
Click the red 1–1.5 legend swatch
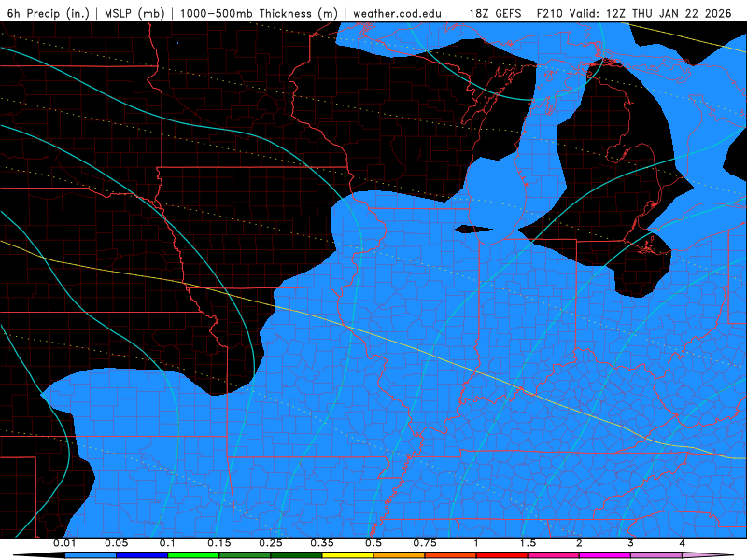[502, 555]
